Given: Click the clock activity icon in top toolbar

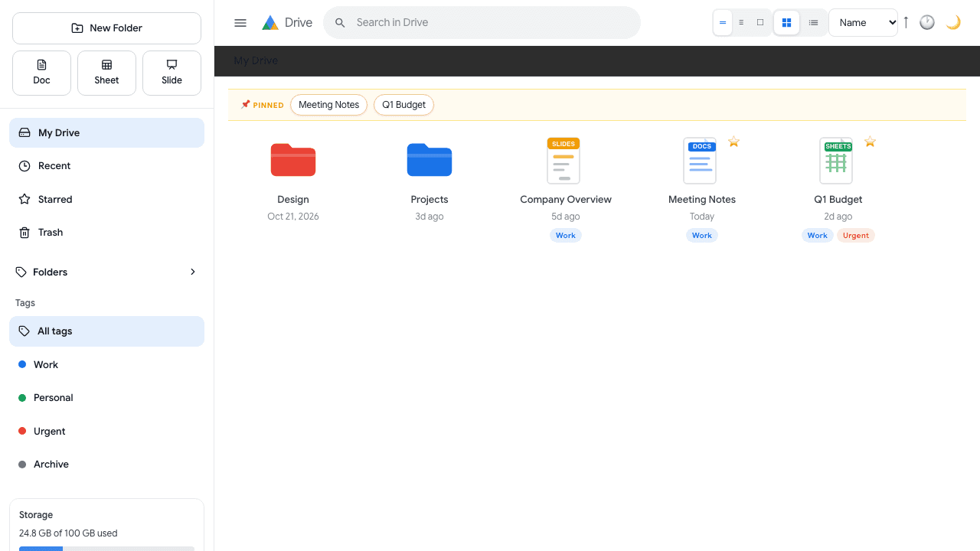Looking at the screenshot, I should pyautogui.click(x=927, y=22).
